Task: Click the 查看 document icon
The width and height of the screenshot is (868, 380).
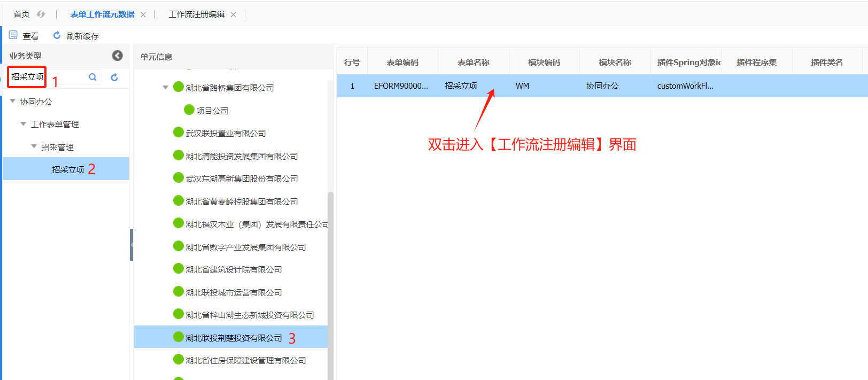Action: tap(13, 35)
